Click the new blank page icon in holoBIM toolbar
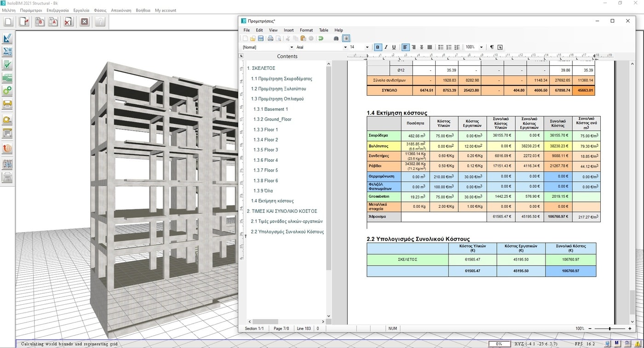The width and height of the screenshot is (644, 348). (x=8, y=22)
